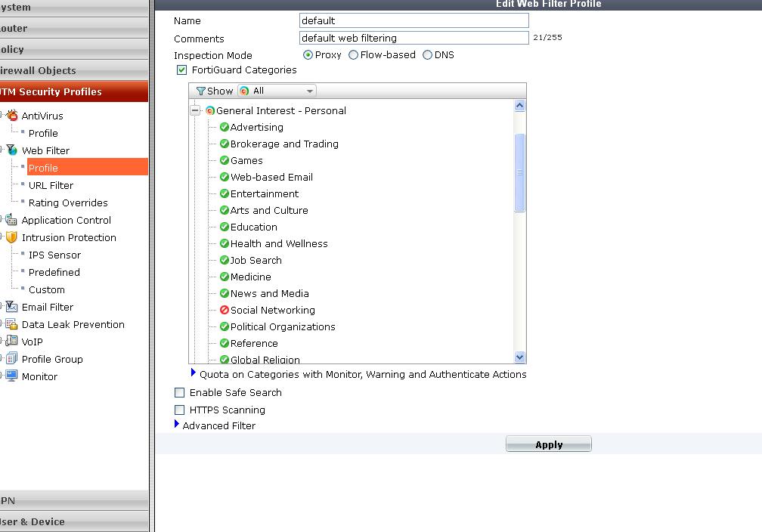762x532 pixels.
Task: Click the Monitor screen icon
Action: tap(11, 376)
